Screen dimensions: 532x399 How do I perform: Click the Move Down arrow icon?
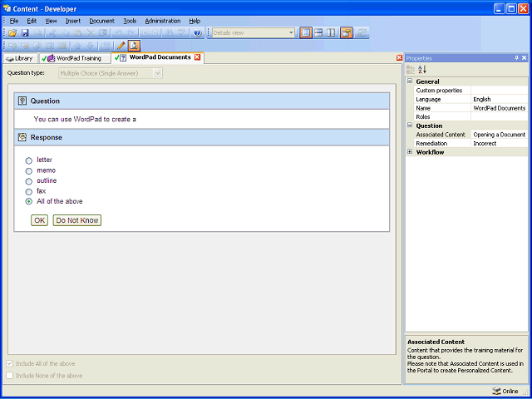(x=90, y=46)
